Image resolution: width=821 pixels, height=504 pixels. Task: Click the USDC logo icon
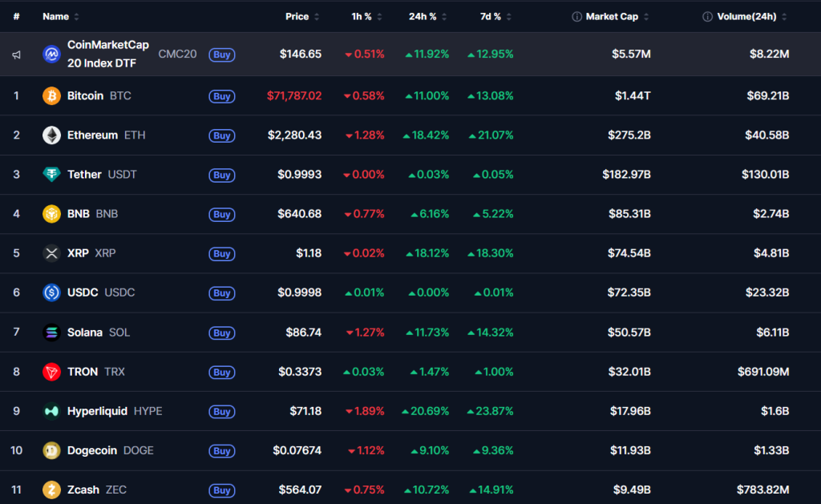click(x=51, y=292)
